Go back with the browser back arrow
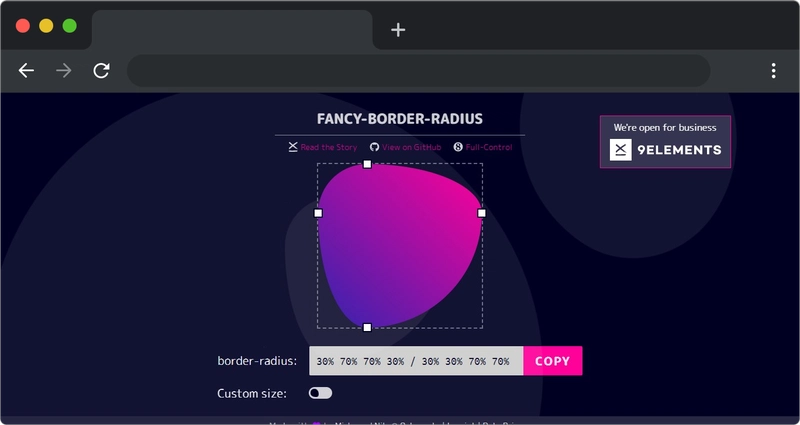This screenshot has width=800, height=425. tap(26, 70)
